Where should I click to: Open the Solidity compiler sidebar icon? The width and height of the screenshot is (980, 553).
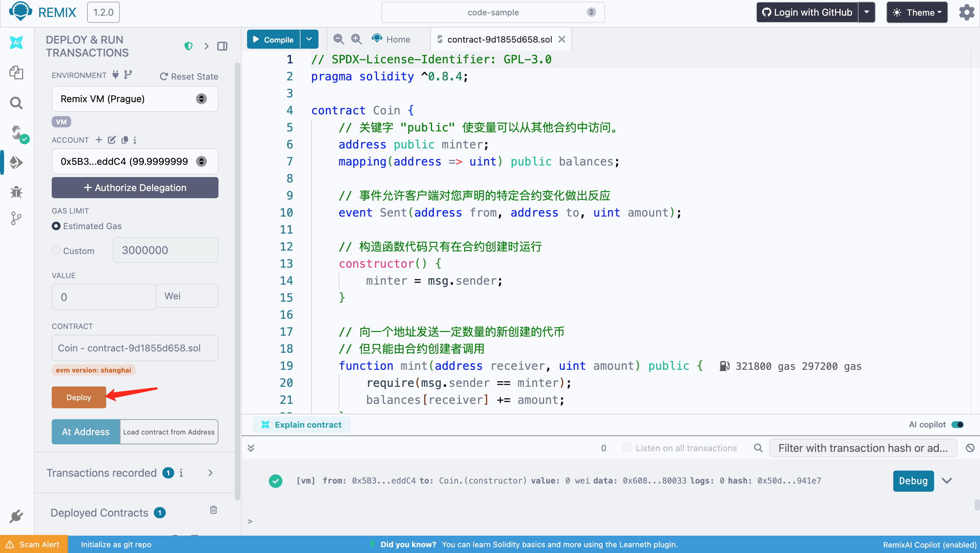[17, 133]
